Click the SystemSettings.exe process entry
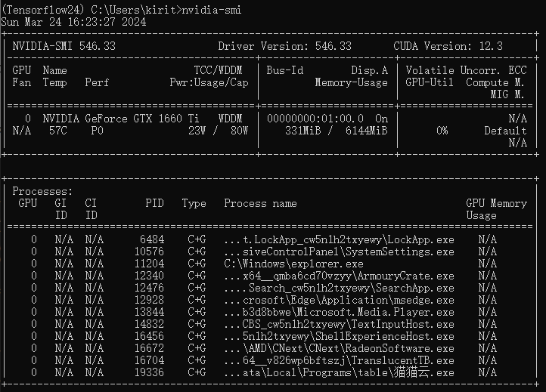The height and width of the screenshot is (392, 546). click(x=339, y=252)
